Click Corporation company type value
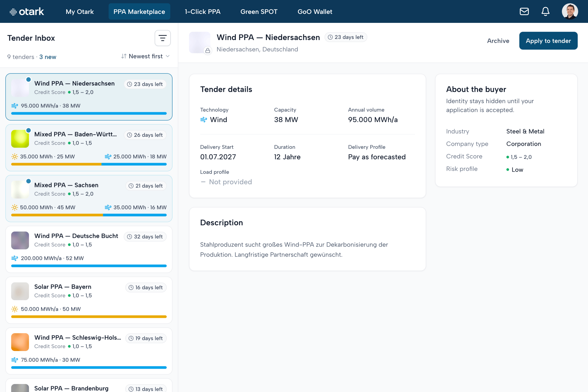The width and height of the screenshot is (588, 392). coord(523,144)
